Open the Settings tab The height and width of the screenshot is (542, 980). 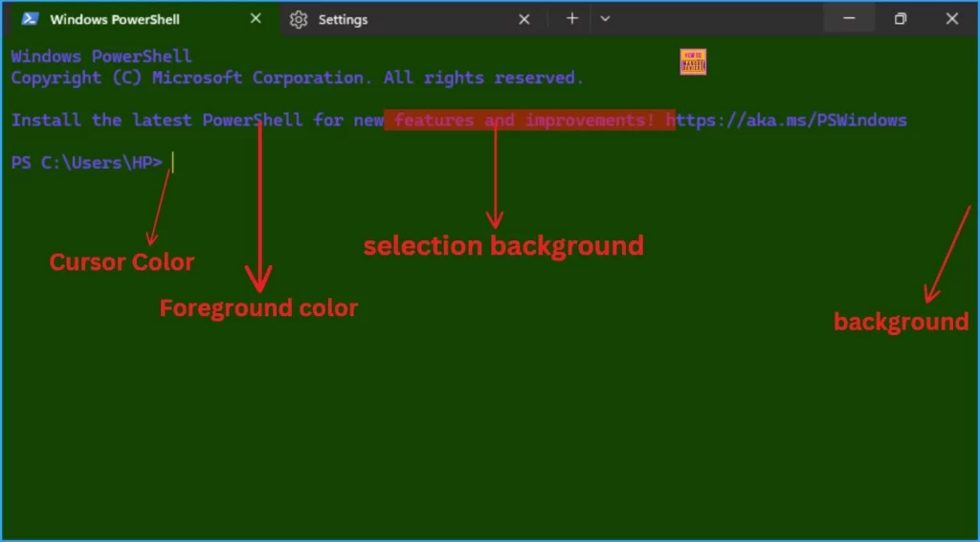(x=412, y=19)
